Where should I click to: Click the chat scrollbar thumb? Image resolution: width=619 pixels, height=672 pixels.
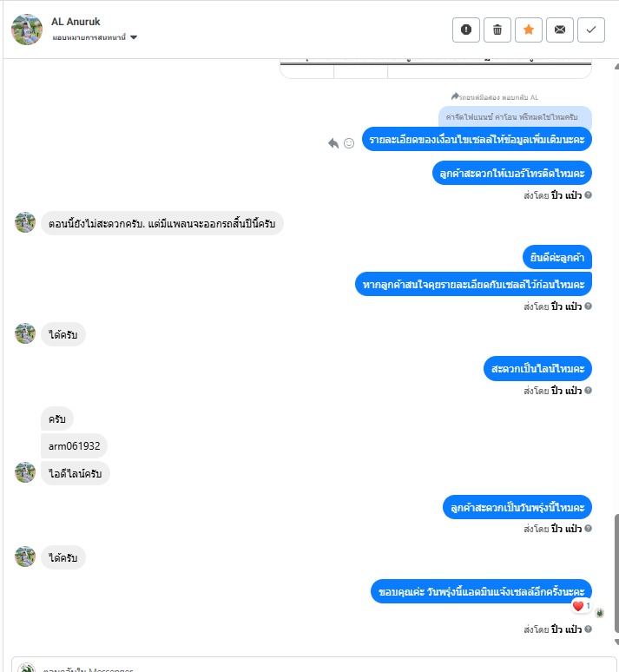[x=616, y=573]
